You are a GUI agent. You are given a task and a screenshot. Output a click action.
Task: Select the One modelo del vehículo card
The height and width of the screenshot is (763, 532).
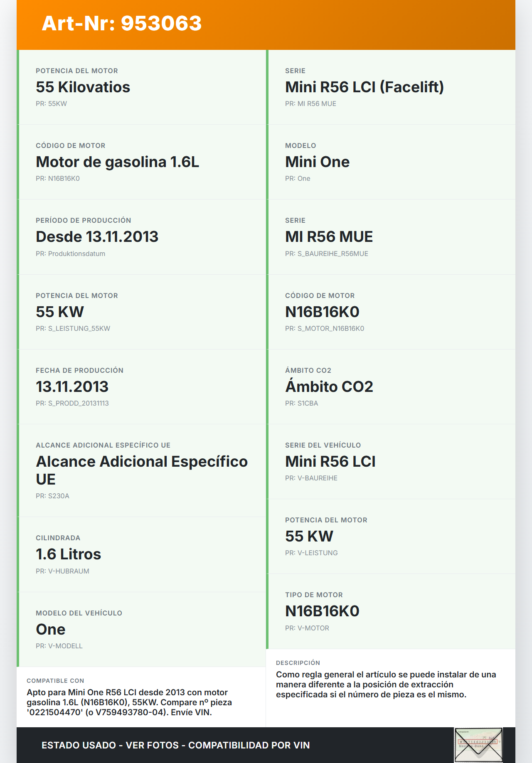141,629
